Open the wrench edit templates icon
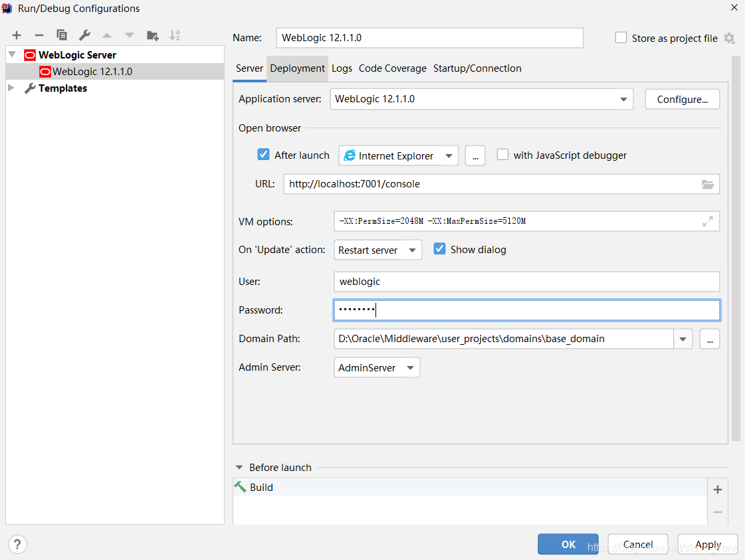 84,35
